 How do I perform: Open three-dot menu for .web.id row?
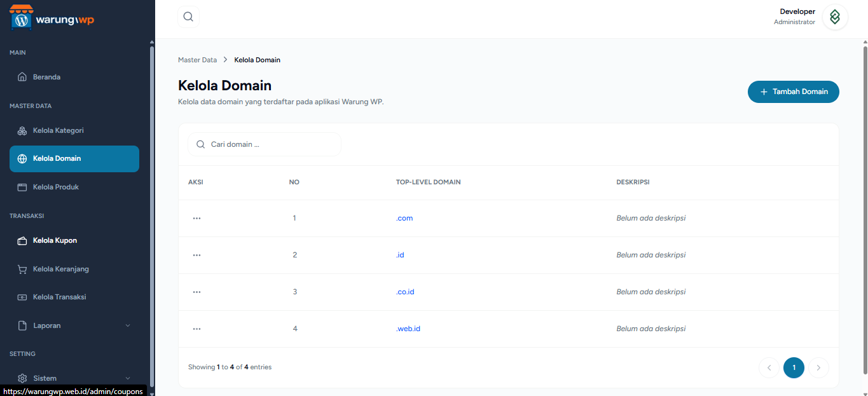coord(196,329)
